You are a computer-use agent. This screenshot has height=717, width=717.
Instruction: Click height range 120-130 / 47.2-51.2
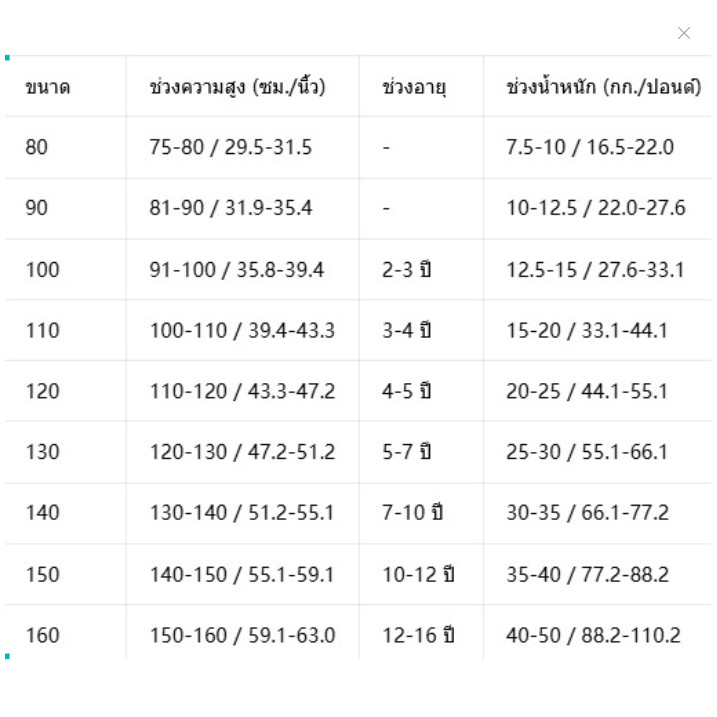(x=242, y=452)
